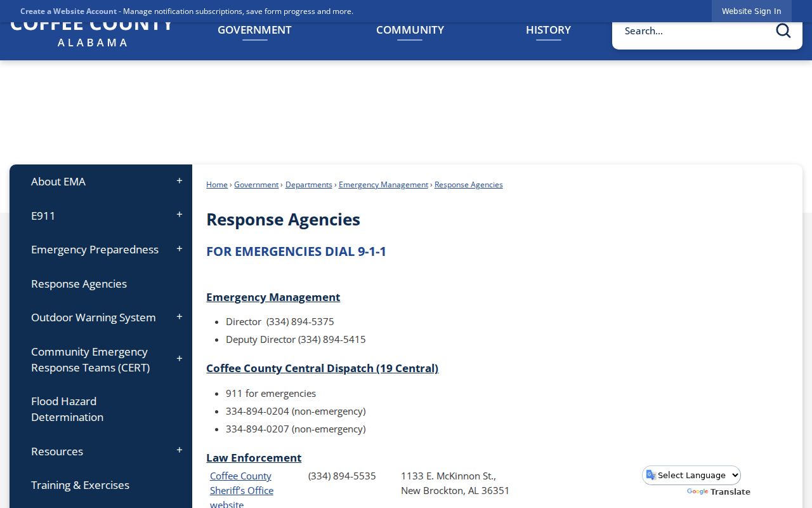Open the Community menu
Viewport: 812px width, 508px height.
pyautogui.click(x=410, y=30)
